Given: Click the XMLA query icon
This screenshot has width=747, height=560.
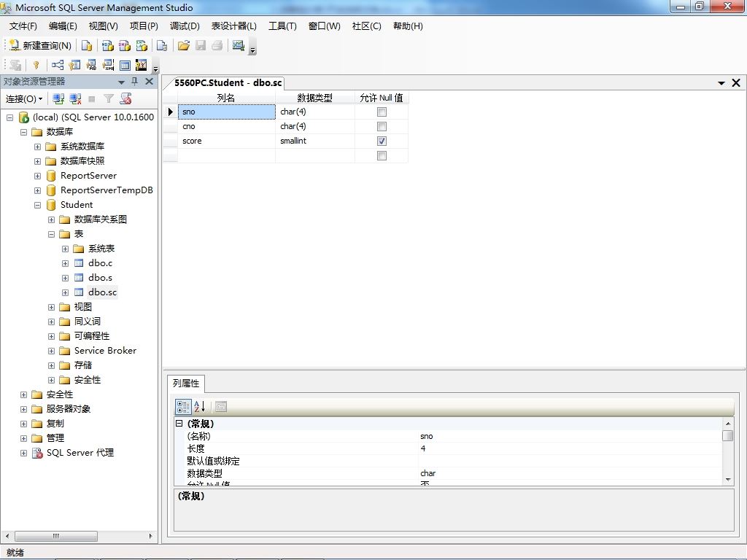Looking at the screenshot, I should 142,45.
